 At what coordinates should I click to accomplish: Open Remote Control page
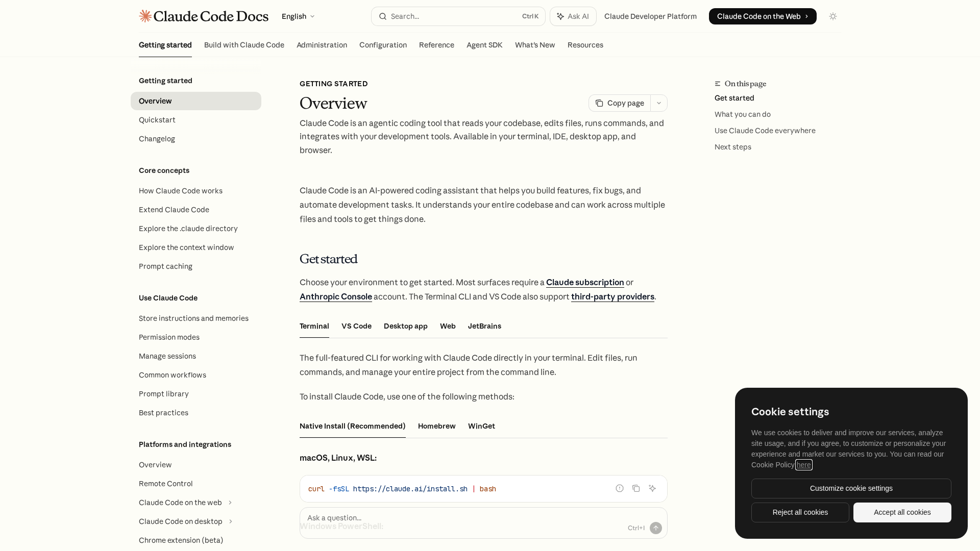[x=196, y=484]
